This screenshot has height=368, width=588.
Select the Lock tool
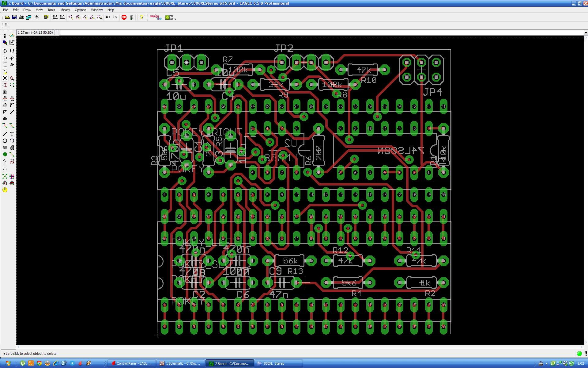(5, 92)
